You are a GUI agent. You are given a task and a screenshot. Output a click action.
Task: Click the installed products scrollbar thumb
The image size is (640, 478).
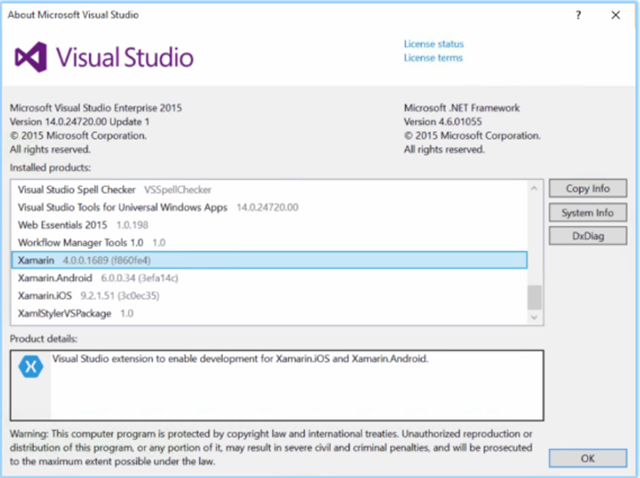click(x=534, y=297)
